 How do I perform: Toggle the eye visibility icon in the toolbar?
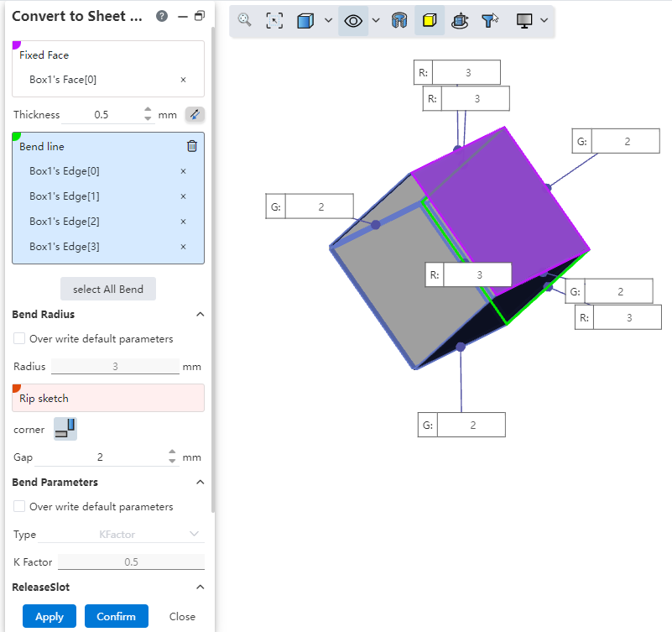point(353,20)
